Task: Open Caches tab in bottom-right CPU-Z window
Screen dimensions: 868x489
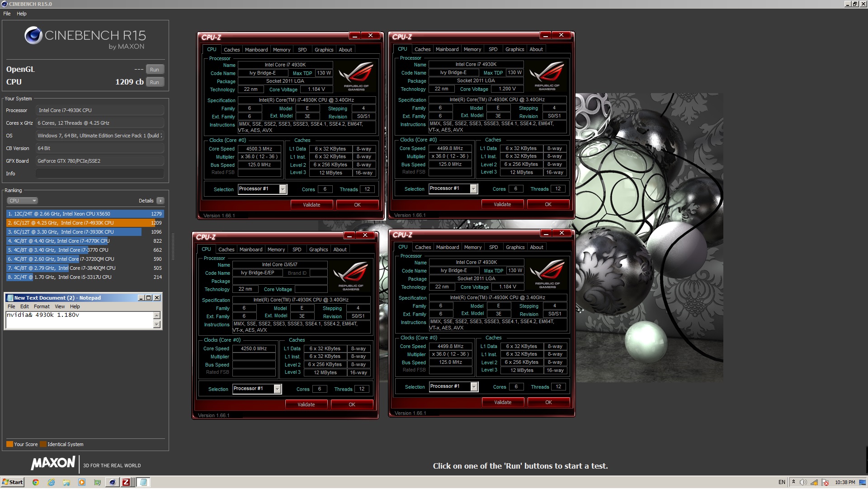Action: click(423, 247)
